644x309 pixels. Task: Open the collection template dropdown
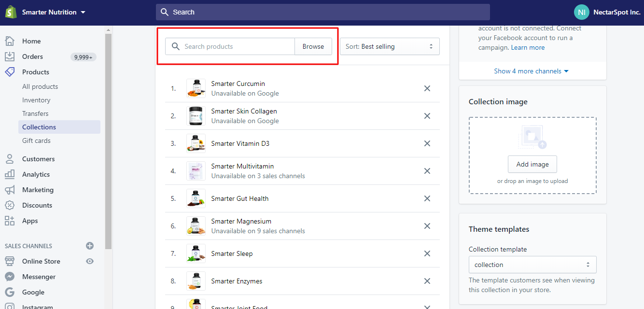click(532, 265)
